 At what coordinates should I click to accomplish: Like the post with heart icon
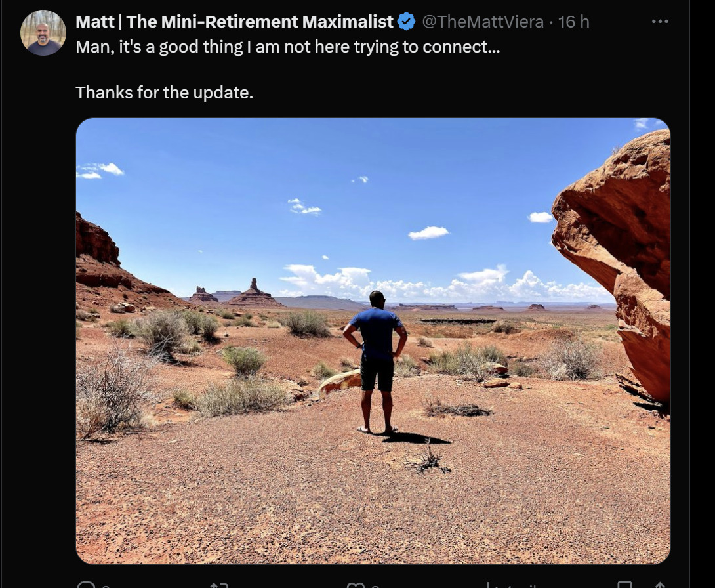click(x=356, y=585)
